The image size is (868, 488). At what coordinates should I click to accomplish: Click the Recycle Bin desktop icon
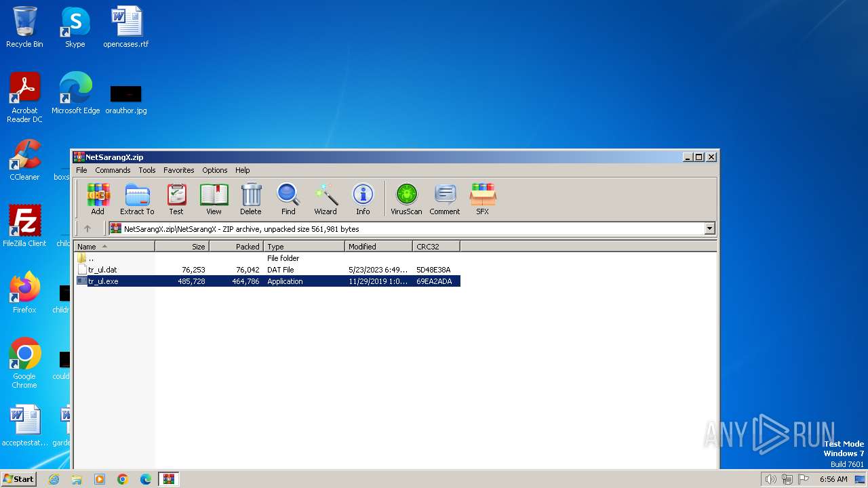click(24, 27)
